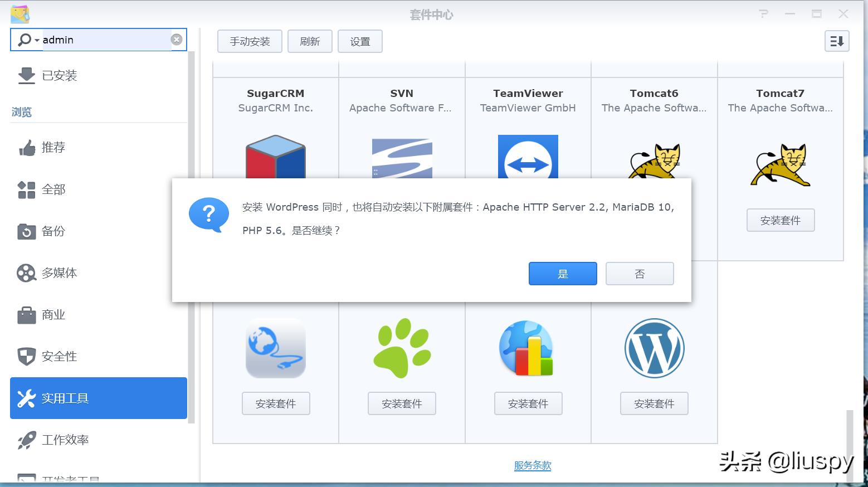
Task: Click the globe with USB cable icon
Action: 276,348
